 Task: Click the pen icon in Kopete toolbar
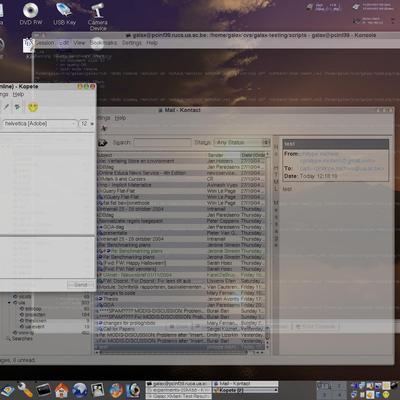click(x=6, y=107)
